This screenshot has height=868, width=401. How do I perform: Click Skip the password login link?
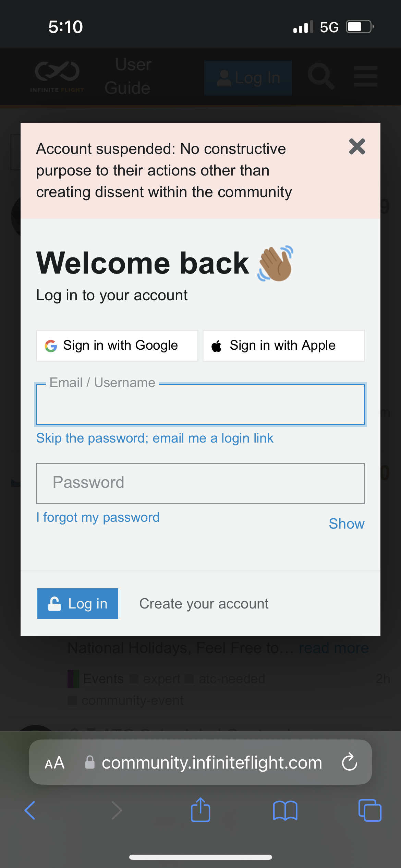[155, 438]
